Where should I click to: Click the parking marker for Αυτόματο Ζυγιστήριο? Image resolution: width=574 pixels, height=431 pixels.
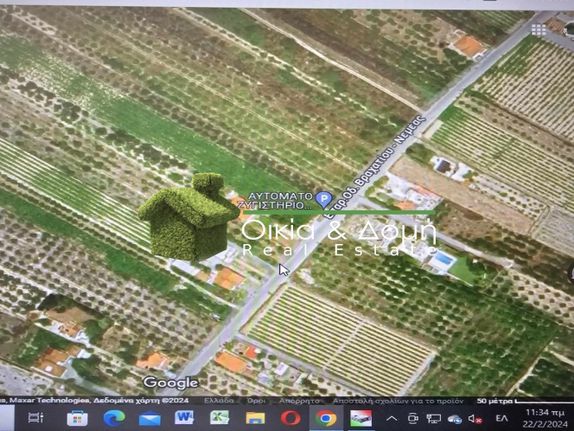point(324,200)
